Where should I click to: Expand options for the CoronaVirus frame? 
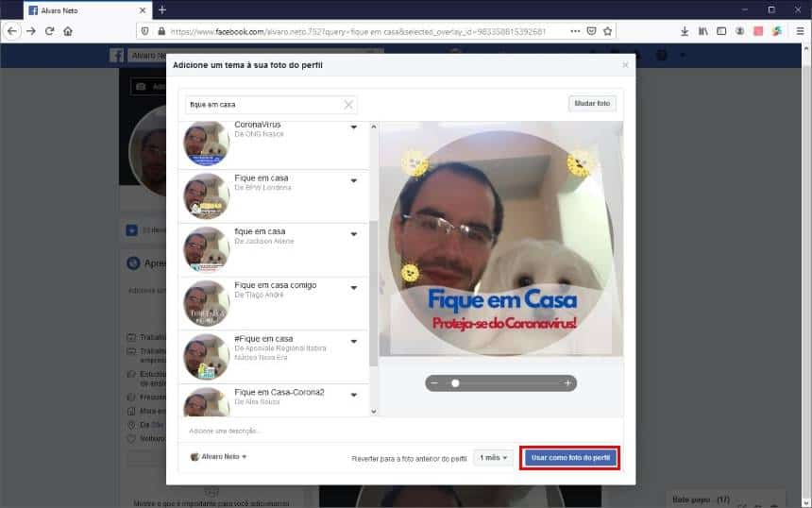click(354, 127)
